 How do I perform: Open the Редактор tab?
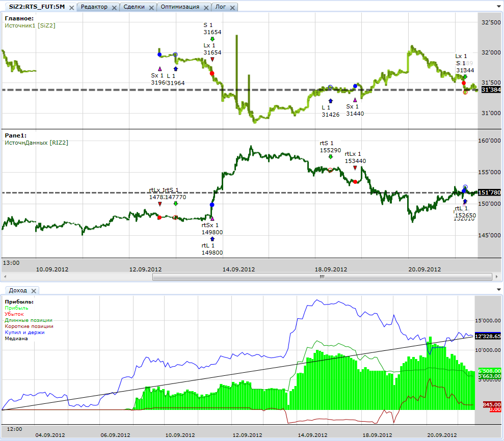point(94,7)
